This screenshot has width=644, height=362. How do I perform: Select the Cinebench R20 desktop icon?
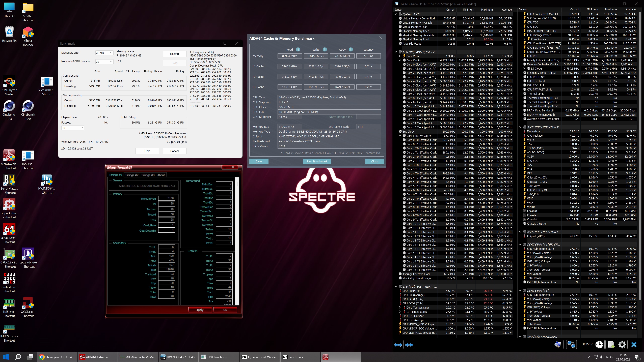28,110
